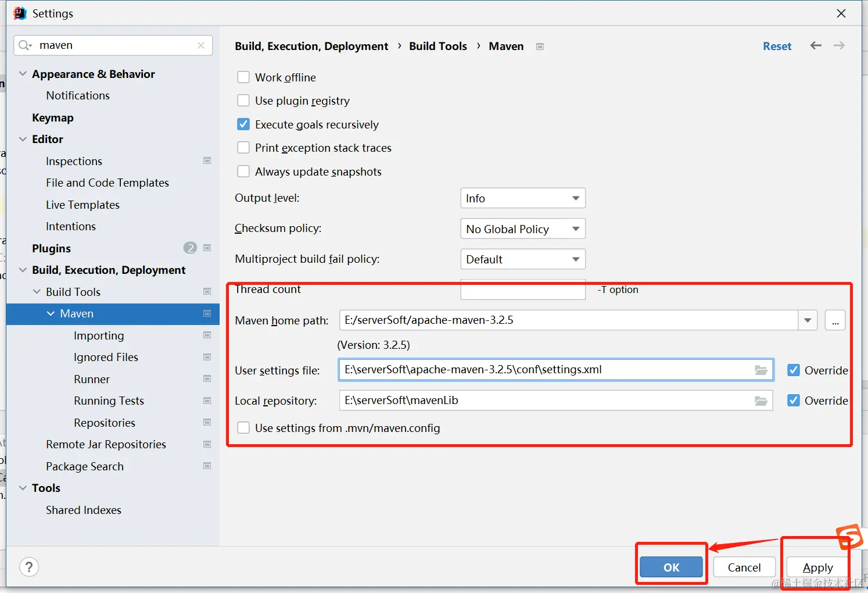Image resolution: width=868 pixels, height=593 pixels.
Task: Enable Use plugin registry checkbox
Action: (x=243, y=101)
